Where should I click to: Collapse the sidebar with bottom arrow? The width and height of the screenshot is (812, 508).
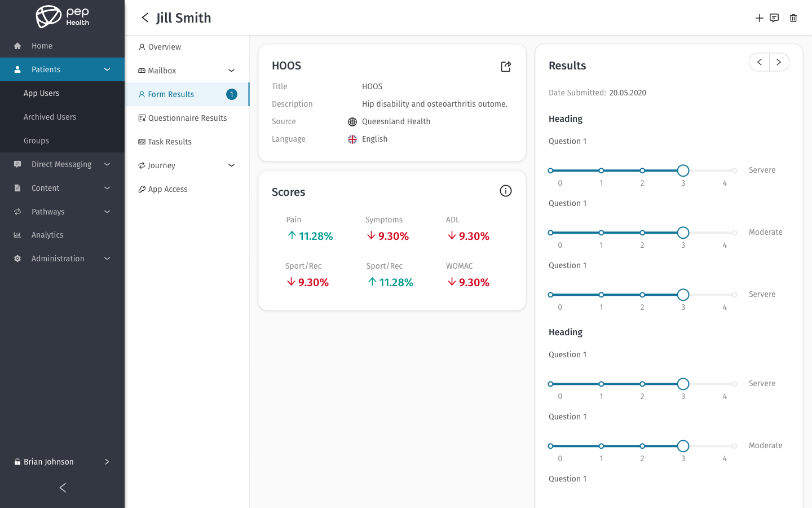point(63,488)
